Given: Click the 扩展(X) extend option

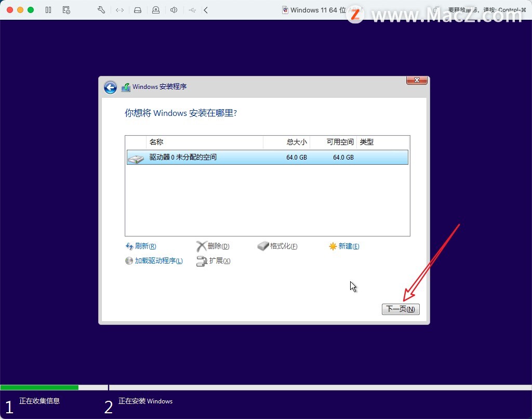Looking at the screenshot, I should pyautogui.click(x=214, y=261).
